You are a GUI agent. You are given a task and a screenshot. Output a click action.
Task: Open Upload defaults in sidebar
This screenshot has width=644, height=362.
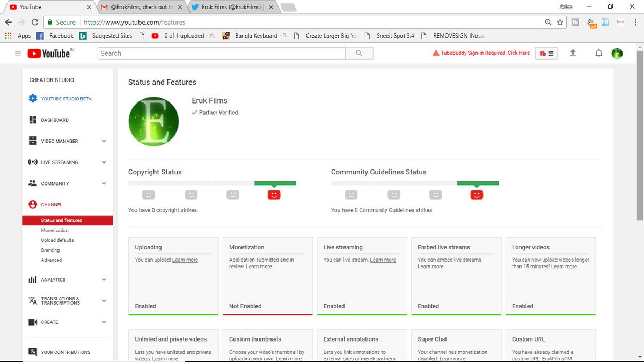click(57, 240)
